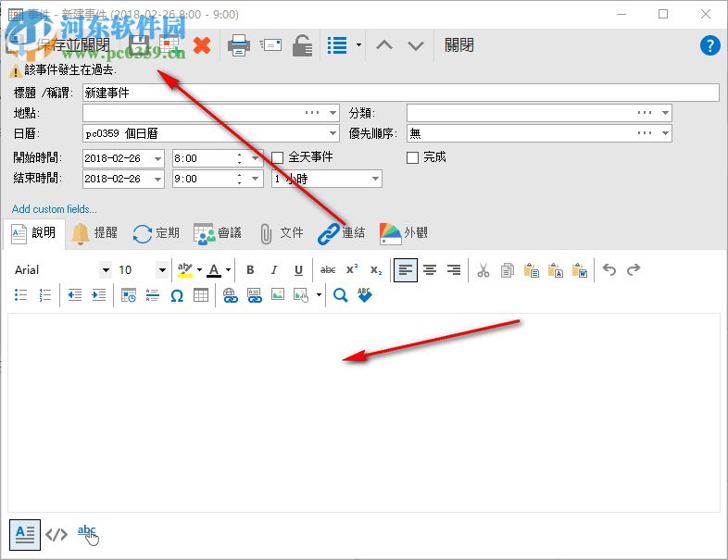Expand the 日曆 calendar dropdown

[x=333, y=133]
